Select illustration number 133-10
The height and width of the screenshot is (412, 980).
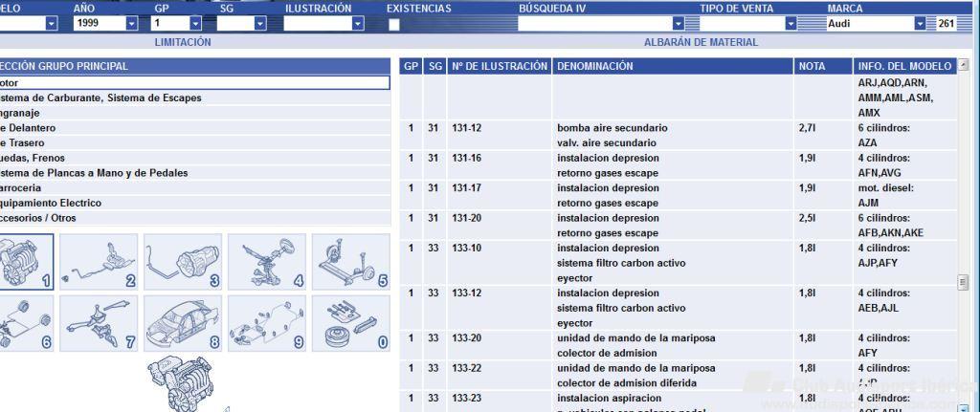[x=466, y=248]
